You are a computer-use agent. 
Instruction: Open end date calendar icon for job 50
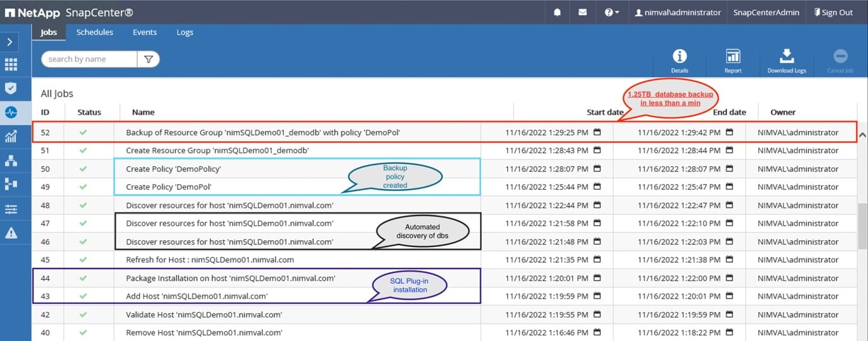click(x=730, y=169)
